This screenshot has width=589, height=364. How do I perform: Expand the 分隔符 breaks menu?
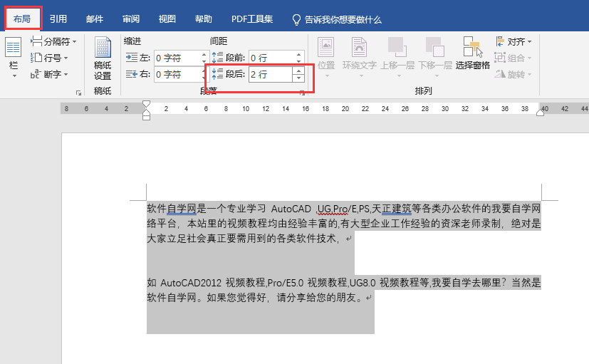tap(53, 41)
